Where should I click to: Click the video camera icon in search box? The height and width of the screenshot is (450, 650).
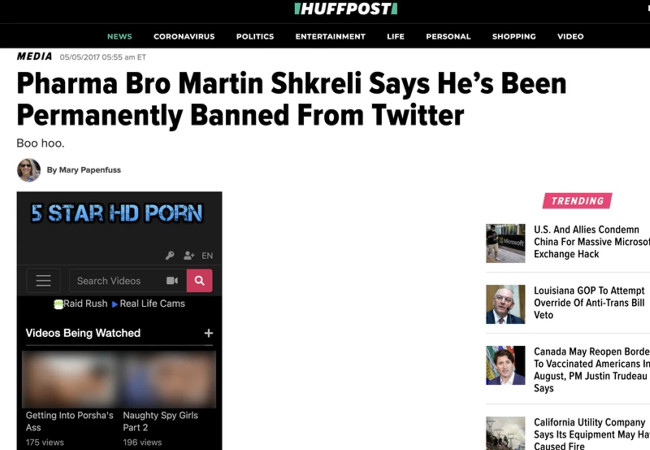click(172, 281)
